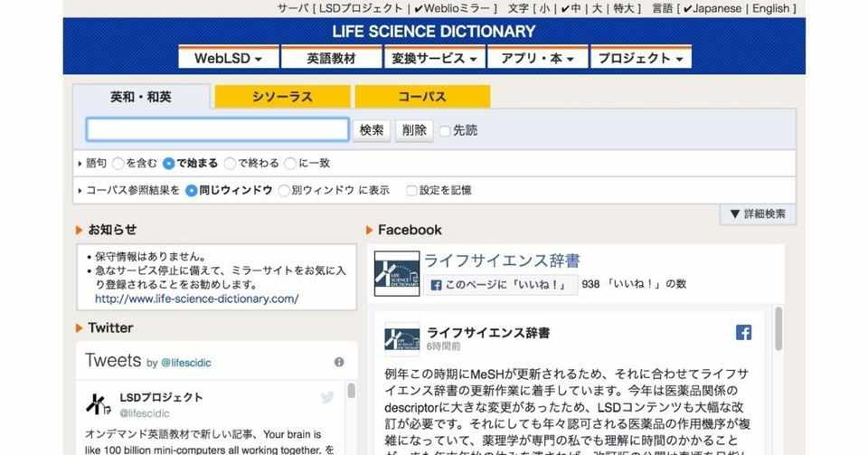Click the Life Science Dictionary Facebook page logo
Image resolution: width=868 pixels, height=455 pixels.
tap(397, 273)
